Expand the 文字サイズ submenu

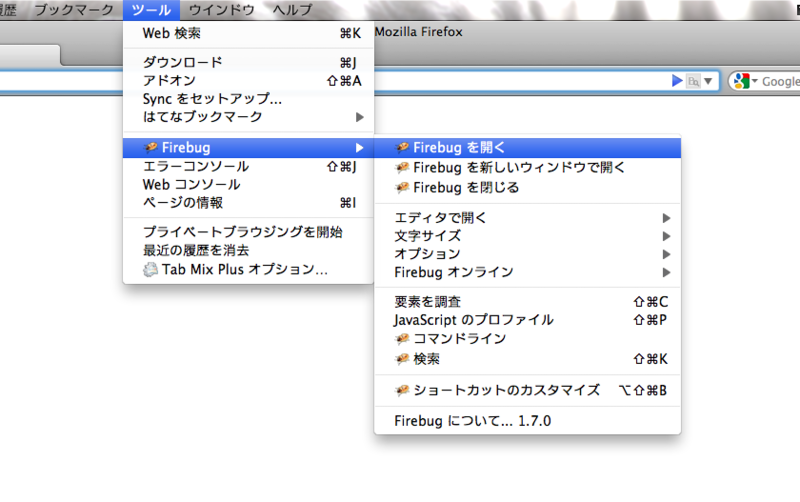click(x=528, y=236)
